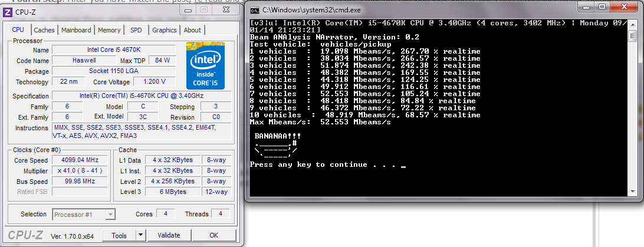Click the Level 3 value '6 MBytes'
This screenshot has height=247, width=644.
click(x=172, y=192)
